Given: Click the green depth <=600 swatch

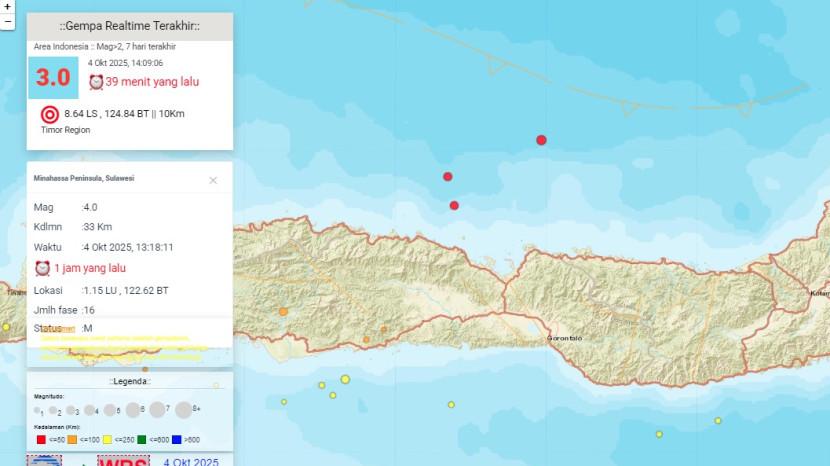Looking at the screenshot, I should (x=139, y=439).
